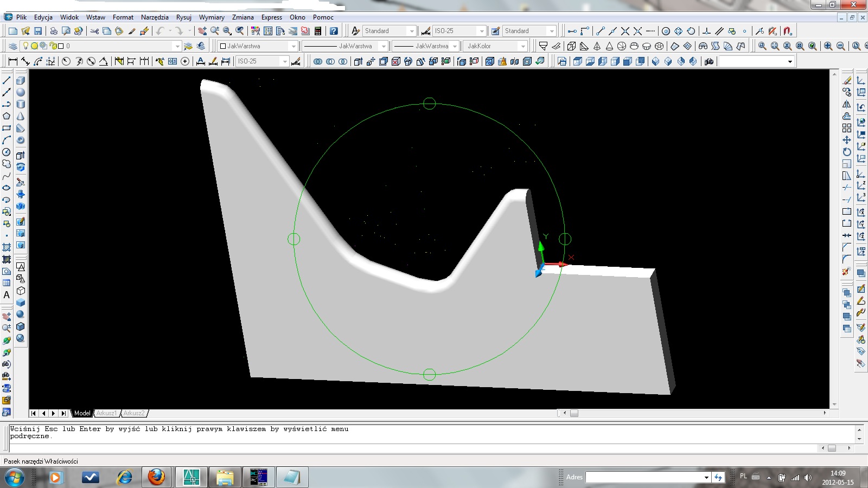Click the first-tab navigation arrow
Viewport: 868px width, 488px height.
tap(34, 413)
